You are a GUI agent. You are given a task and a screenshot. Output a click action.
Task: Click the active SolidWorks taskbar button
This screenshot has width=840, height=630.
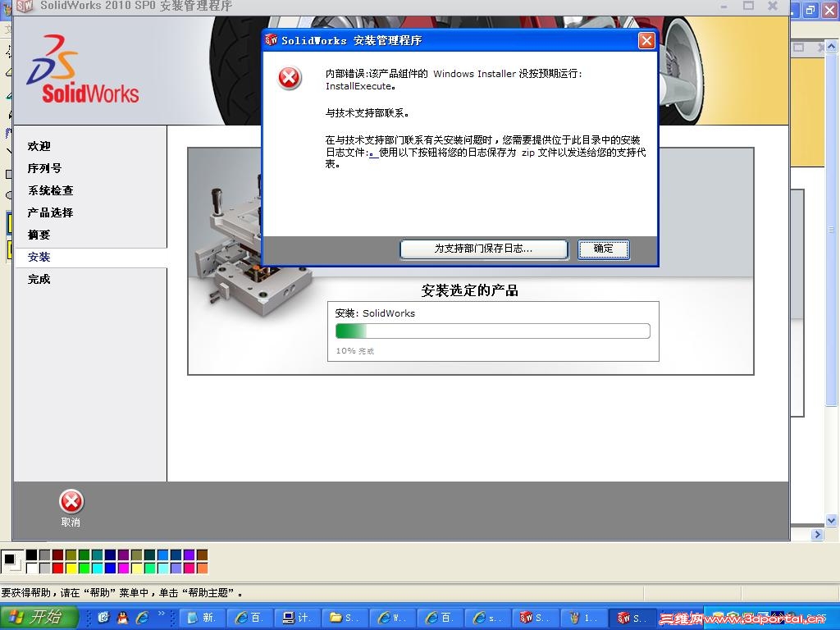tap(632, 618)
